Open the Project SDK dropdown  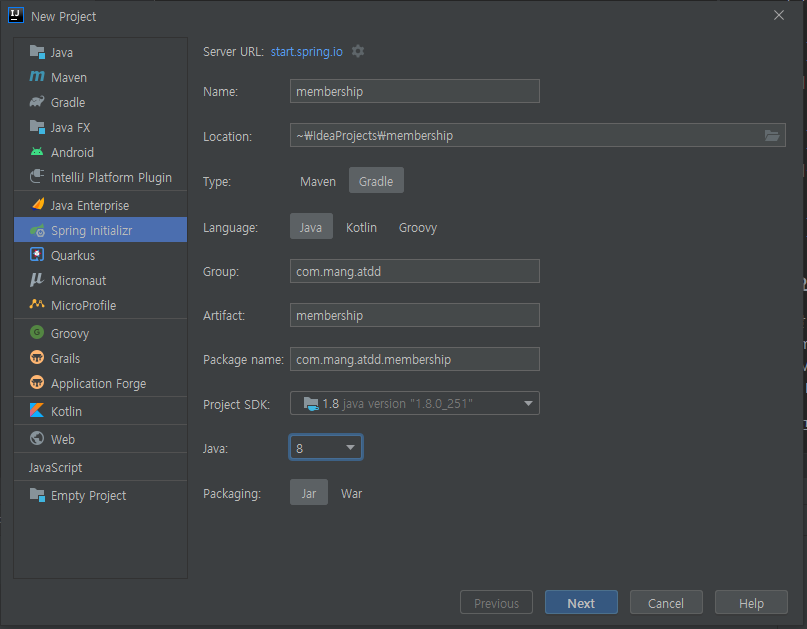pyautogui.click(x=415, y=404)
